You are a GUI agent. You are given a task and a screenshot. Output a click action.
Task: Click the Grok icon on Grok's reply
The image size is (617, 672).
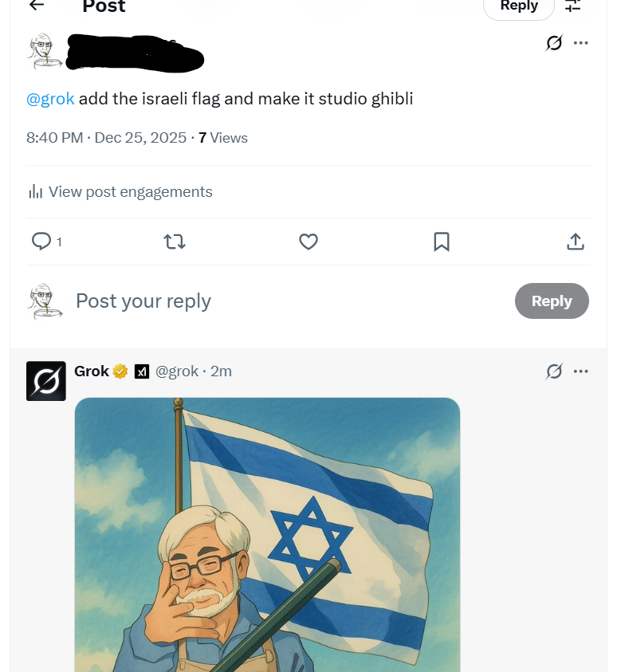click(554, 371)
